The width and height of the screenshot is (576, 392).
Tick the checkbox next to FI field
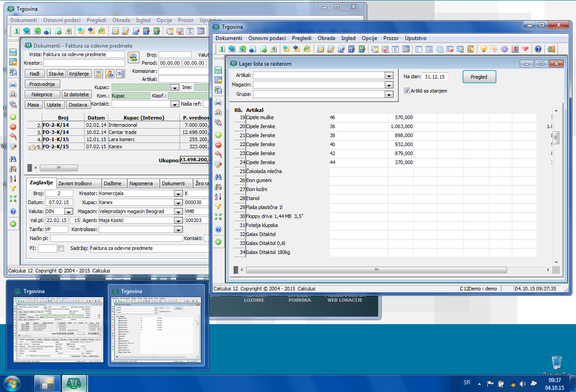tap(61, 248)
